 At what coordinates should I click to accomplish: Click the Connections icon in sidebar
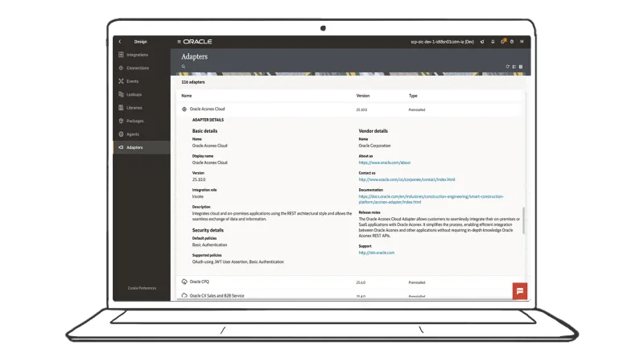click(x=121, y=68)
